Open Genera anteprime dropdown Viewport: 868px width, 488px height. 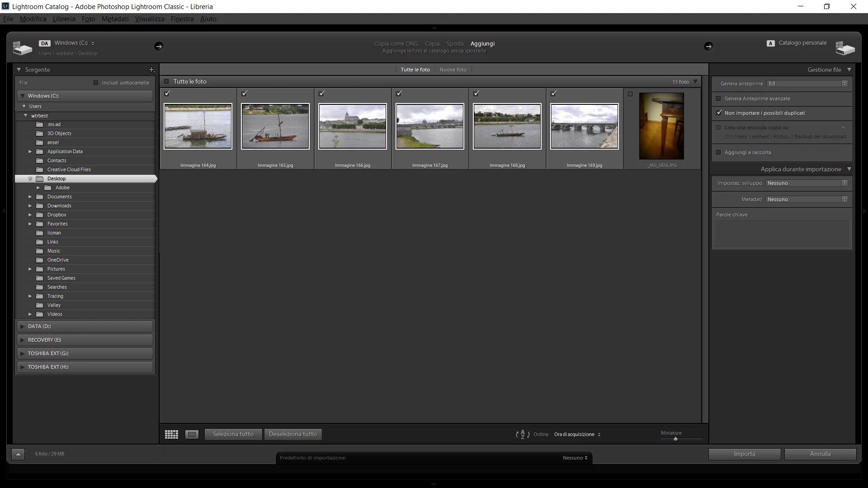click(807, 84)
